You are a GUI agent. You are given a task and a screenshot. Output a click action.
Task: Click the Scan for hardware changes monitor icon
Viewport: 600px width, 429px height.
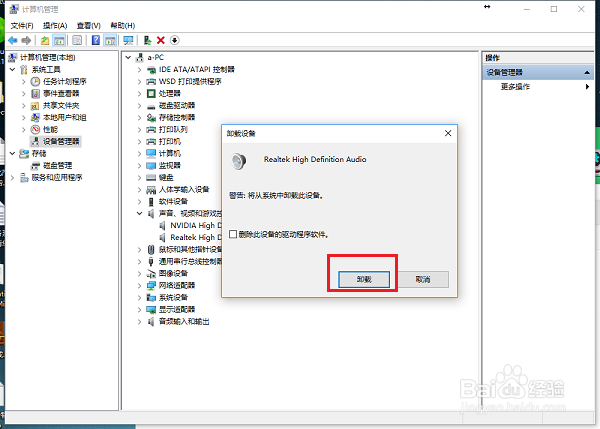(x=128, y=40)
